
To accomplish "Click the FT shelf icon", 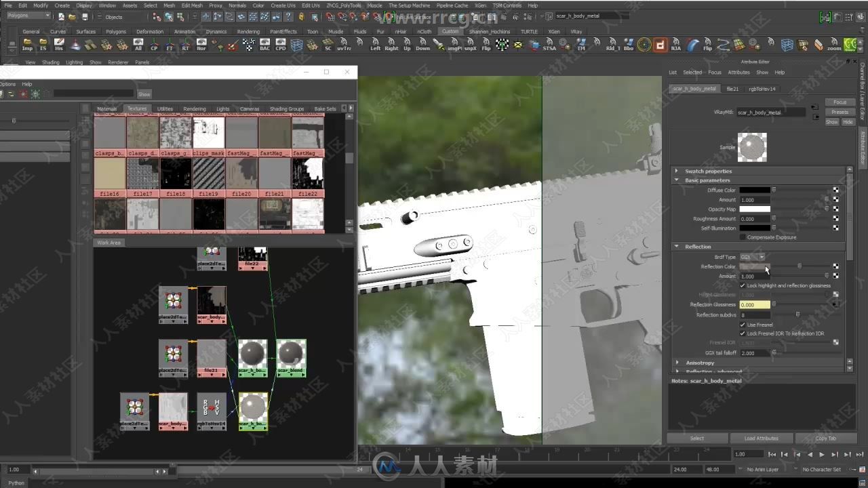I will (x=170, y=45).
